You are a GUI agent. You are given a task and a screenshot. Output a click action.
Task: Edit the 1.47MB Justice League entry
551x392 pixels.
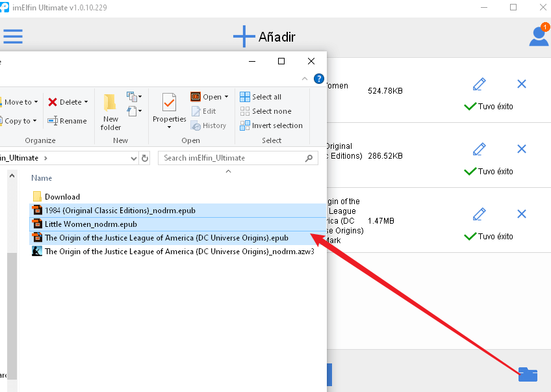(480, 214)
